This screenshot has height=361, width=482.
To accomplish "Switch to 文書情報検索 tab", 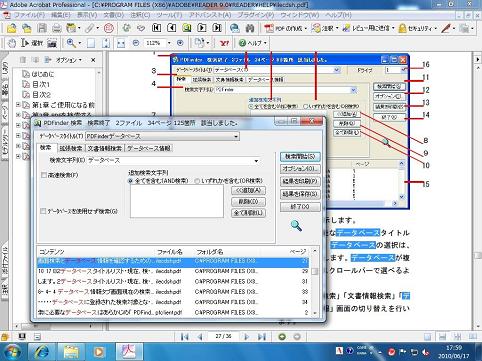I will pos(105,148).
